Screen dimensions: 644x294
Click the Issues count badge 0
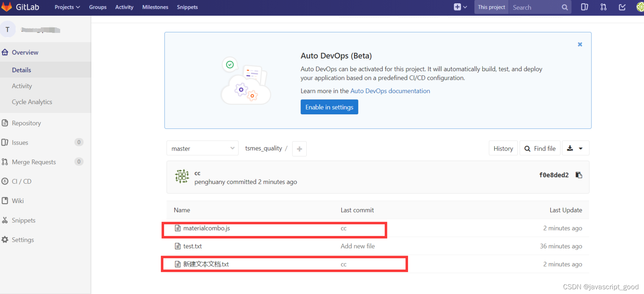tap(79, 142)
